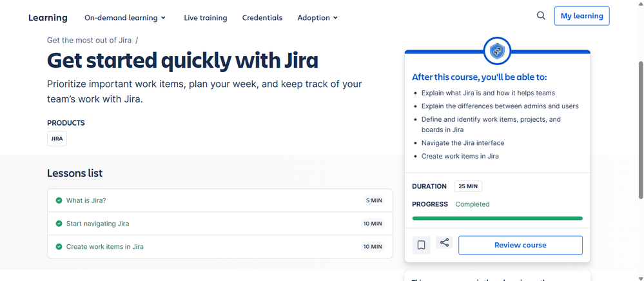Click the PRODUCTS label

click(66, 123)
